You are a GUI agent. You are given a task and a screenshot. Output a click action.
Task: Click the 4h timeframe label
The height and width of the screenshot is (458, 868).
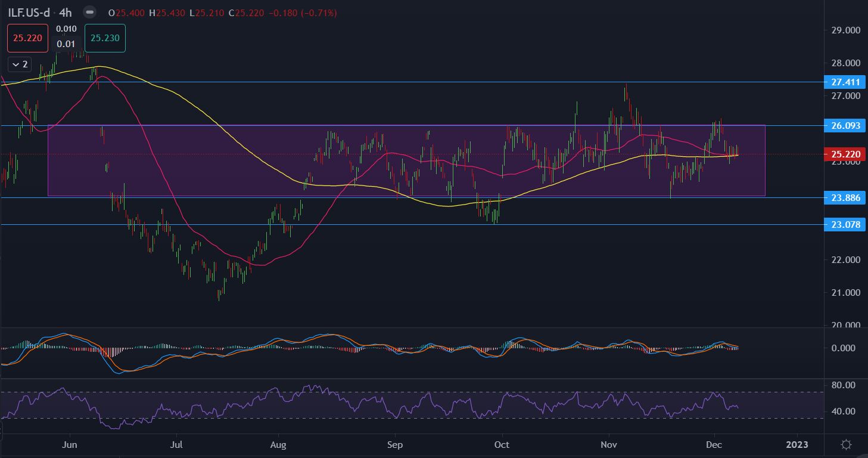pyautogui.click(x=66, y=12)
